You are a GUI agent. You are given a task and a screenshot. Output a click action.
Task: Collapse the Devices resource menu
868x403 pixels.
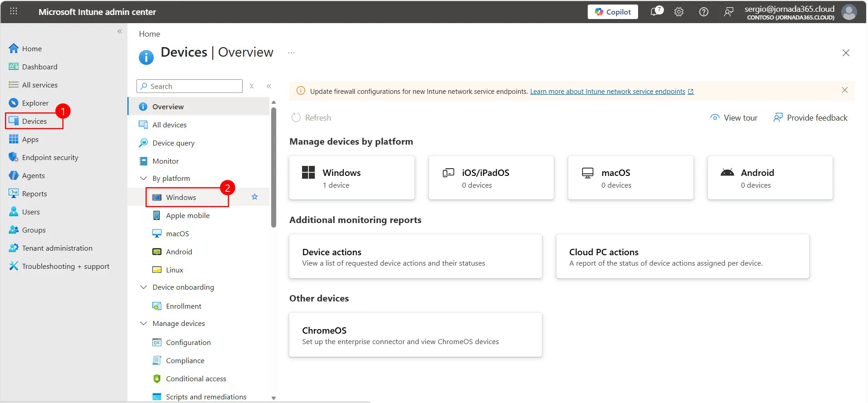pos(269,86)
